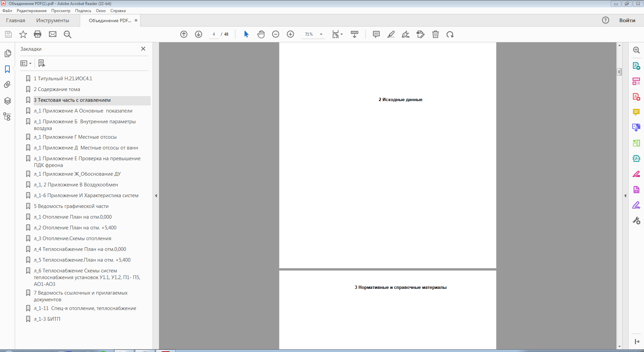Close the Закладки bookmarks panel
The width and height of the screenshot is (644, 352).
pos(143,49)
